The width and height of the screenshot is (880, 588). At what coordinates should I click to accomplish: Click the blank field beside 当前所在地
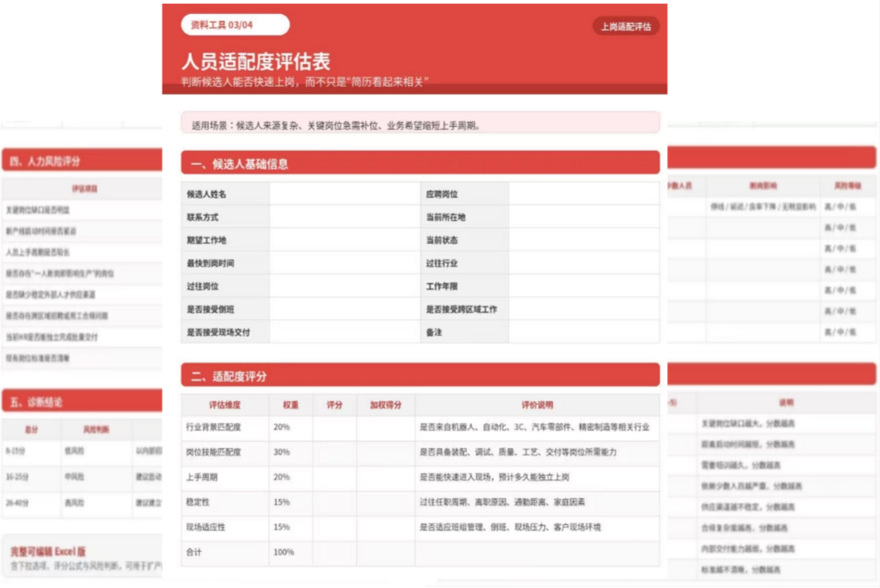click(584, 217)
